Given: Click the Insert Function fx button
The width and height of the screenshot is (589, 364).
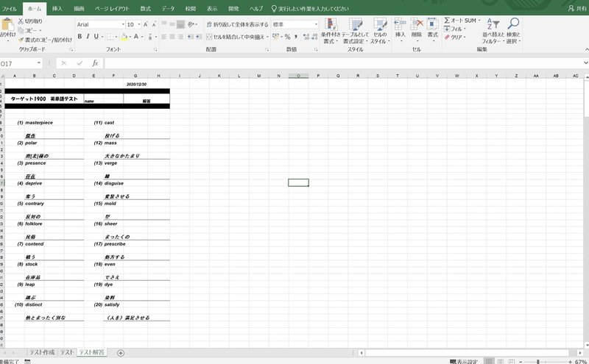Looking at the screenshot, I should tap(96, 63).
